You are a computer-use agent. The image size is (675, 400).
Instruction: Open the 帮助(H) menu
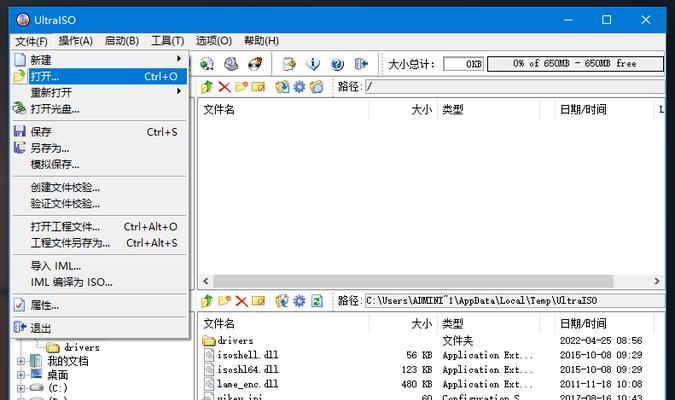[261, 41]
